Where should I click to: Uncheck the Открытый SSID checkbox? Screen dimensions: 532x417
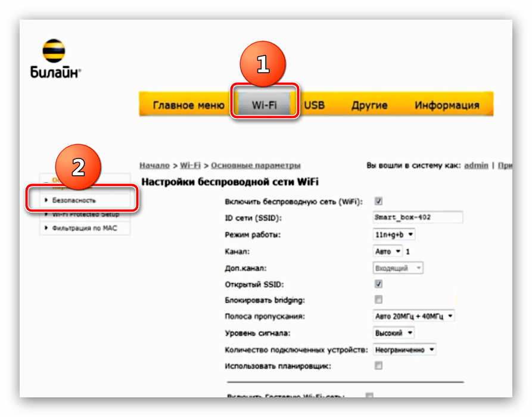(378, 284)
